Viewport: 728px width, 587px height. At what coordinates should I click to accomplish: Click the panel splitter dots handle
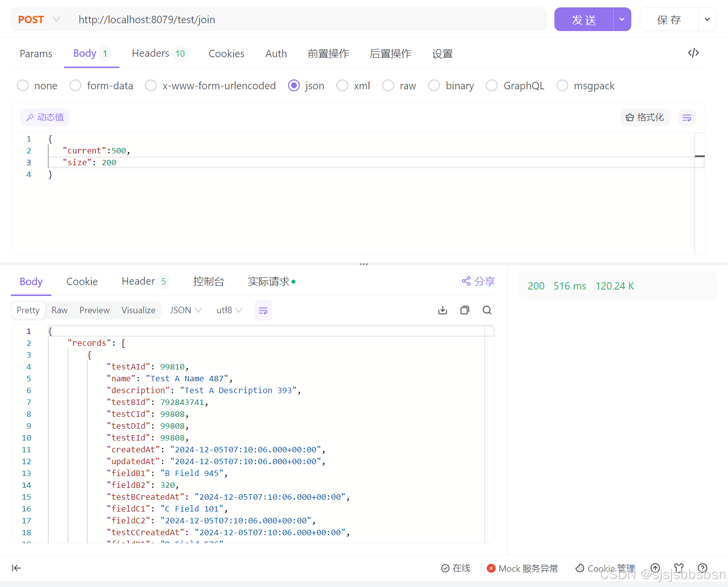pos(364,264)
